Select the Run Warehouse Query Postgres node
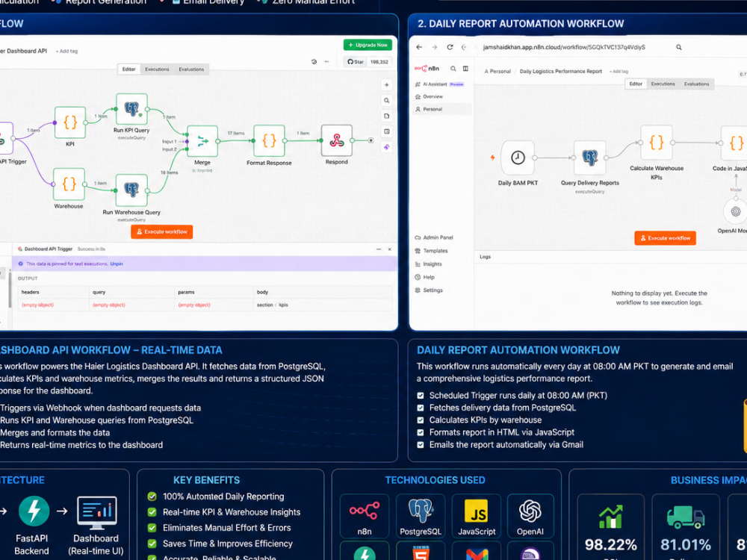 [131, 190]
